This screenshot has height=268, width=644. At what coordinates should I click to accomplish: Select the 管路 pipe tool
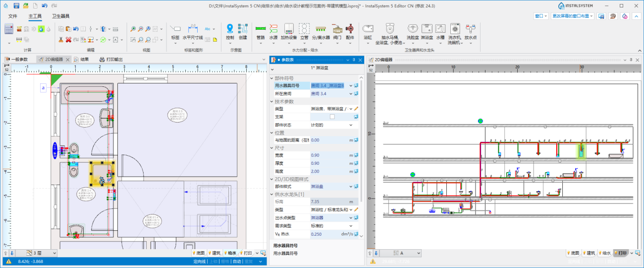click(x=261, y=29)
